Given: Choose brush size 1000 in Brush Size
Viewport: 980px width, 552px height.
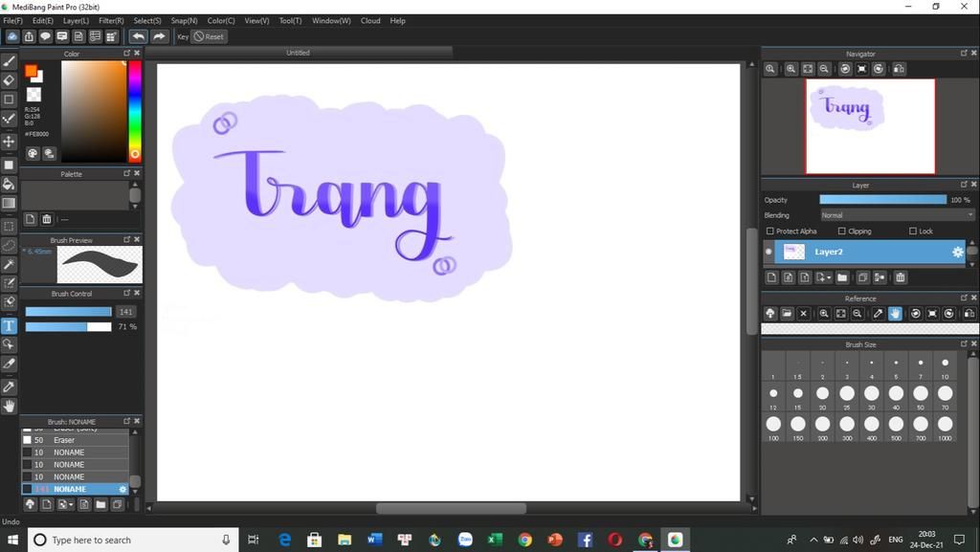Looking at the screenshot, I should 945,427.
